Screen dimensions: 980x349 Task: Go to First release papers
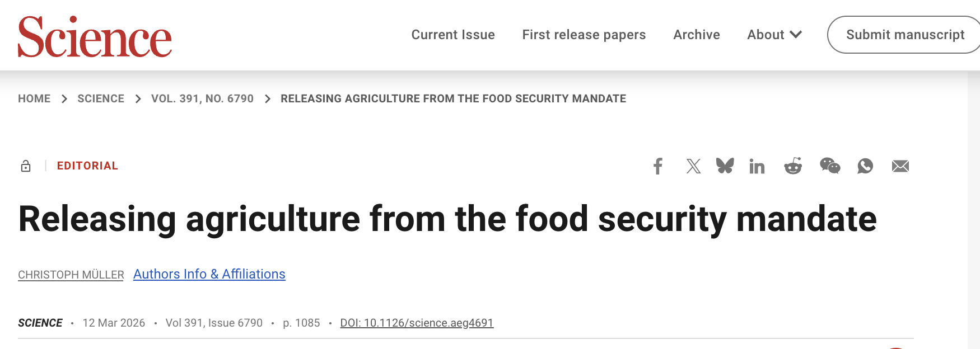[584, 35]
